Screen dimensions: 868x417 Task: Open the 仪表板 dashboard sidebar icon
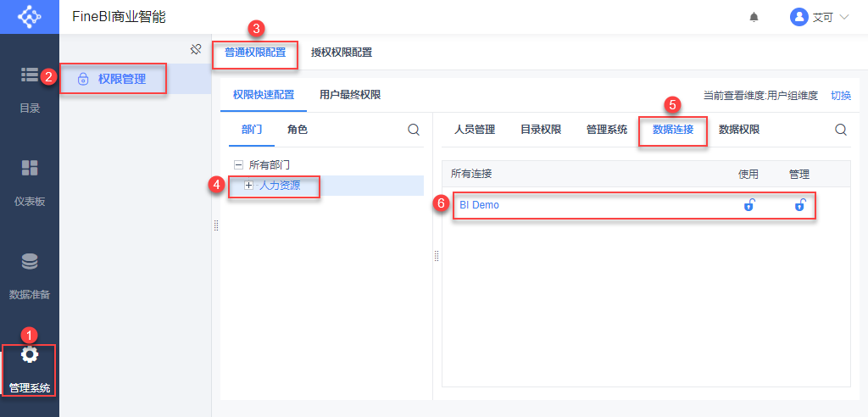[x=30, y=168]
